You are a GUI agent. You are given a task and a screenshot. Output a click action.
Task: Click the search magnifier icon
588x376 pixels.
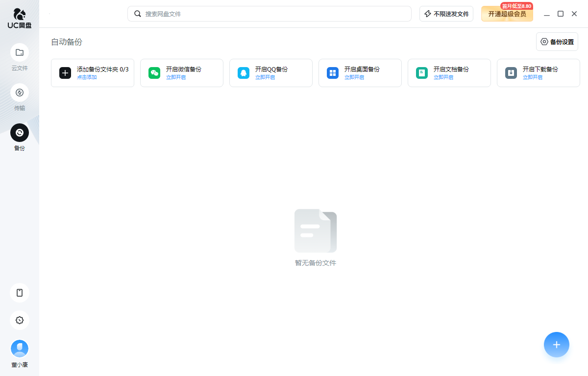pos(138,14)
